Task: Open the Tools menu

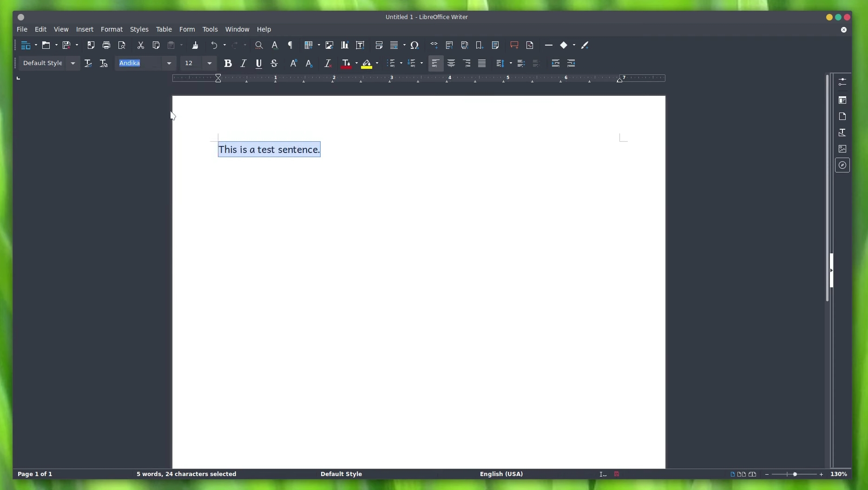Action: coord(210,30)
